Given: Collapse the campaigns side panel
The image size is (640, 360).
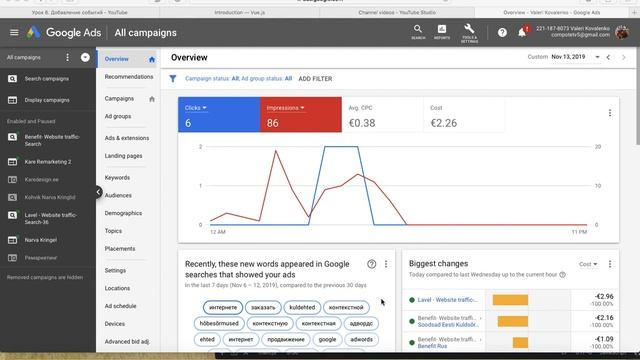Looking at the screenshot, I should [98, 192].
